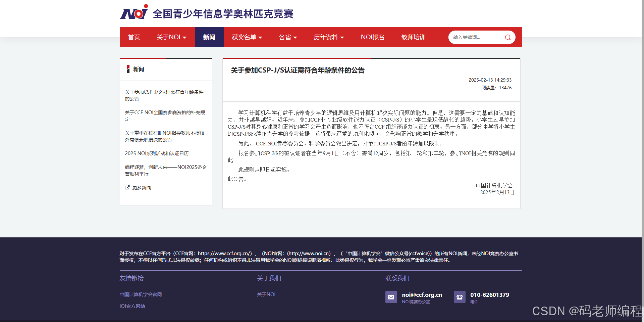Open footer link IOI官方网站
Image resolution: width=644 pixels, height=322 pixels.
(x=132, y=306)
